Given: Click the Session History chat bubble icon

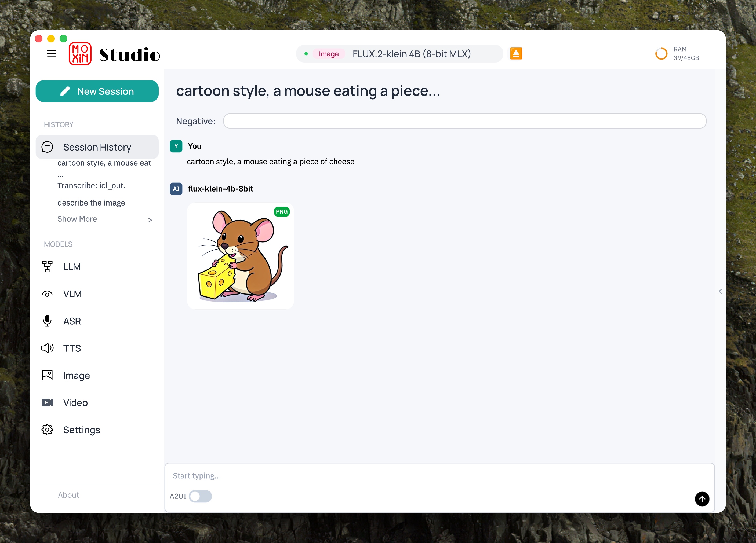Looking at the screenshot, I should 47,147.
